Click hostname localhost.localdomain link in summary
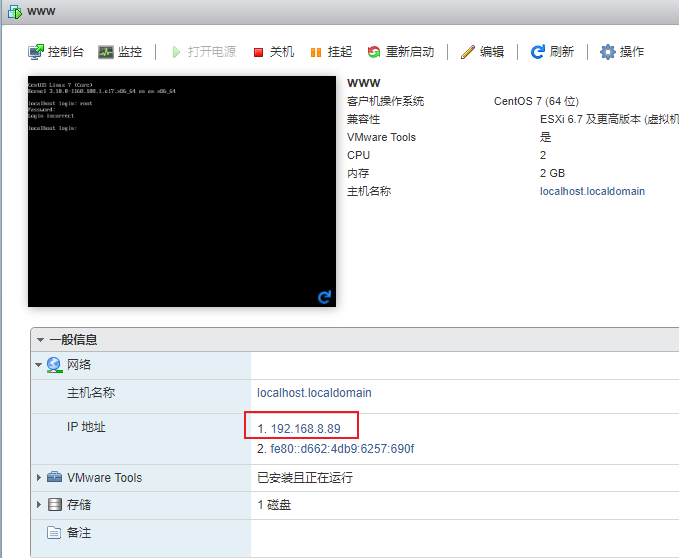The image size is (679, 558). pos(592,191)
